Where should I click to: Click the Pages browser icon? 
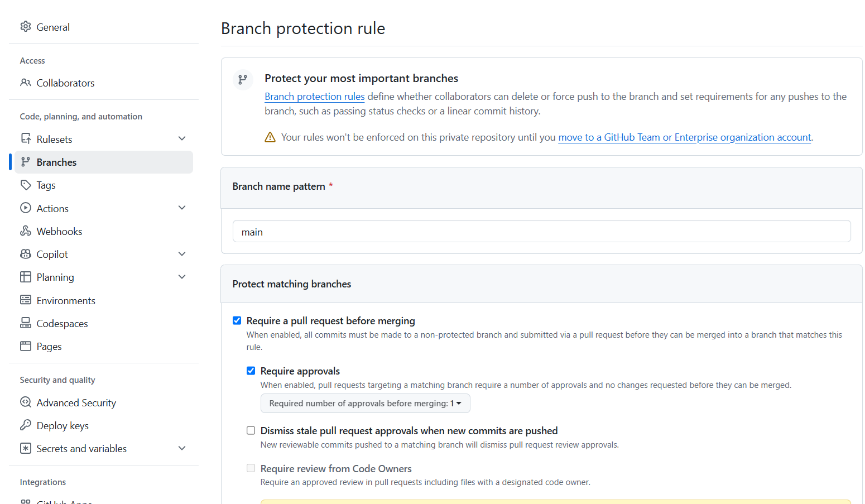tap(26, 346)
